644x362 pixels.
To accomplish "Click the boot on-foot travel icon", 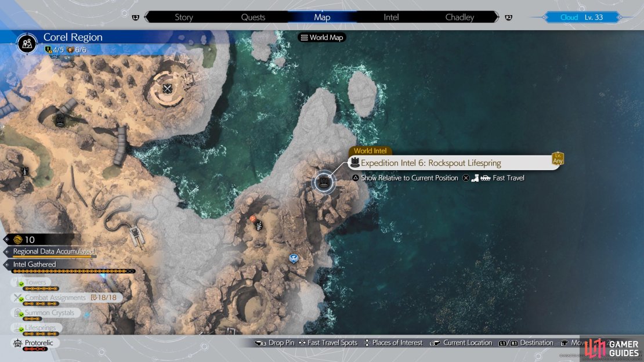I will pos(475,178).
